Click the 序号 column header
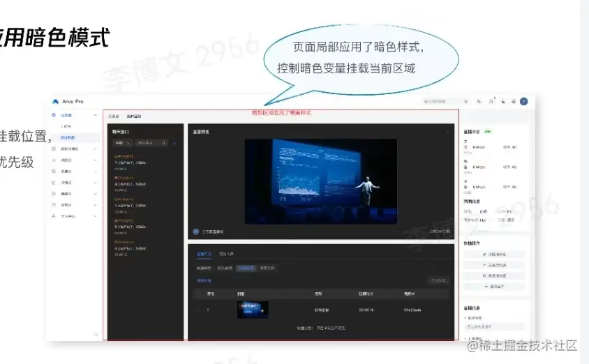The width and height of the screenshot is (589, 364). [x=210, y=294]
